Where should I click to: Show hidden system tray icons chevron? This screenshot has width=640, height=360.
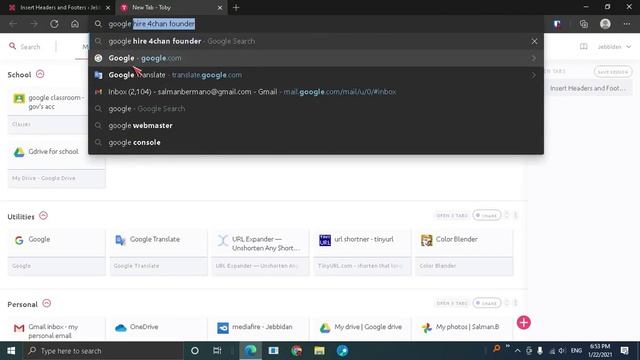pos(518,351)
